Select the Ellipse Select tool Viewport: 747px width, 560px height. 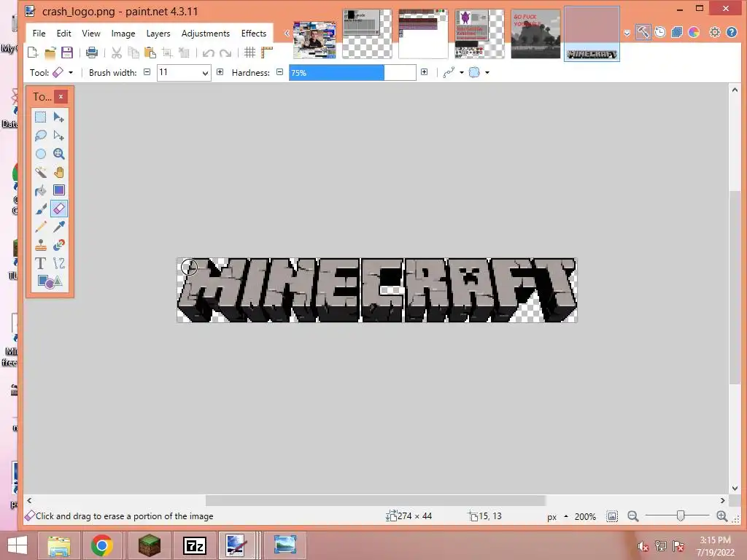pos(41,154)
